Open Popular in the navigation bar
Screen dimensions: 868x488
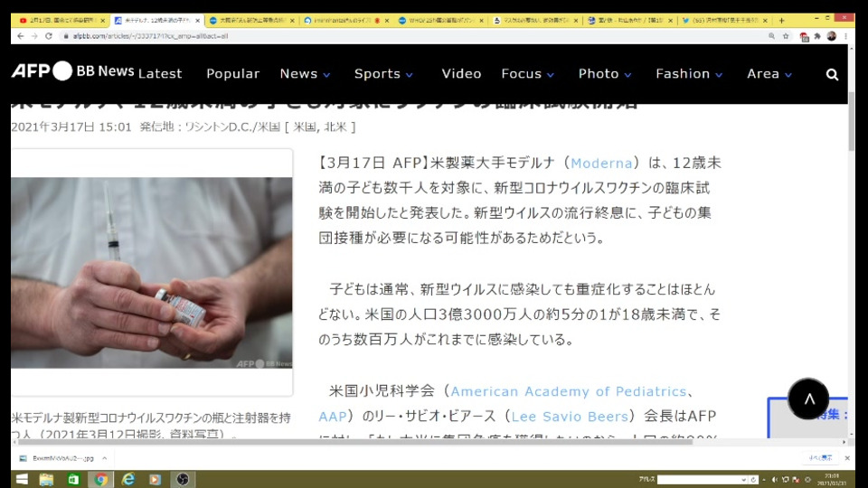point(232,73)
